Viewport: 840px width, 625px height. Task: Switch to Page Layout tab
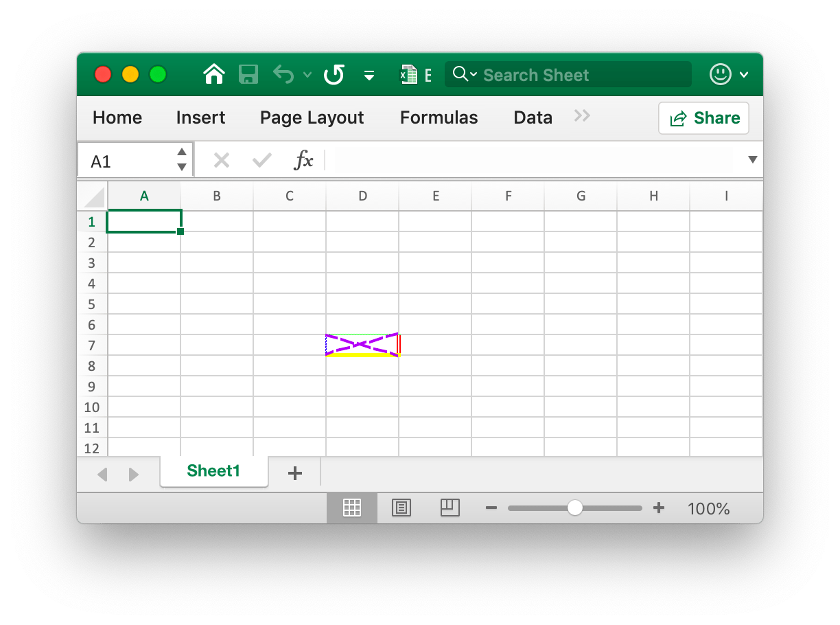(312, 117)
